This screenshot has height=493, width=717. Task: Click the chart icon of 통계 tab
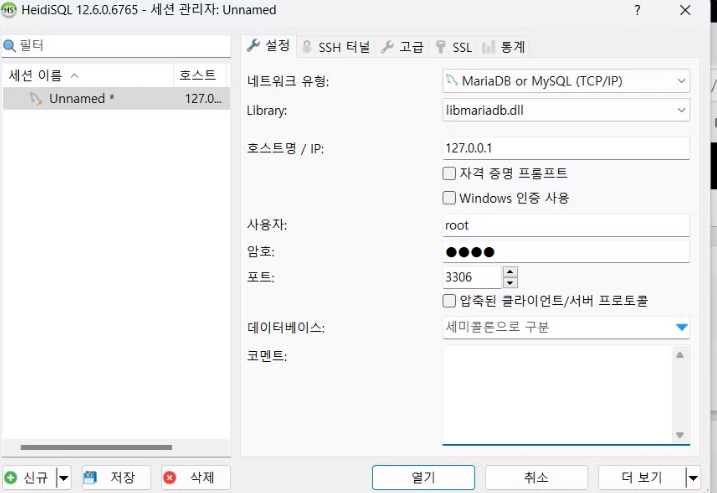488,47
